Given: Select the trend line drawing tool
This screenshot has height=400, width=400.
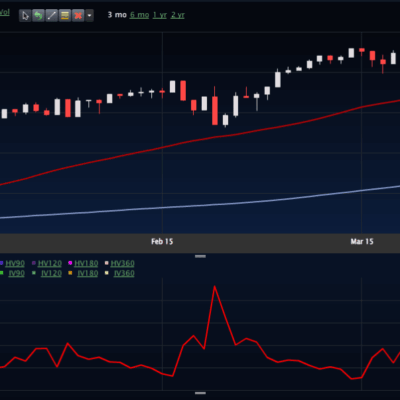Looking at the screenshot, I should pyautogui.click(x=52, y=15).
